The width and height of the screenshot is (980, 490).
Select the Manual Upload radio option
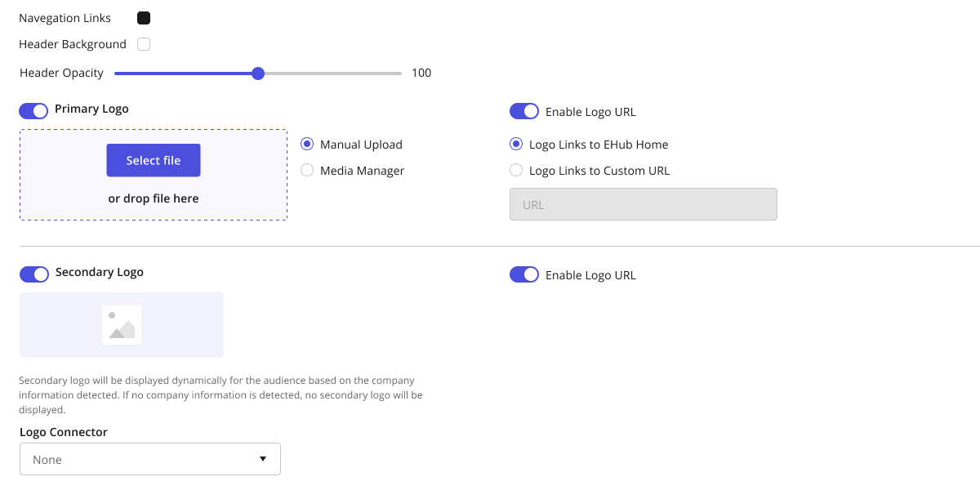[x=307, y=145]
